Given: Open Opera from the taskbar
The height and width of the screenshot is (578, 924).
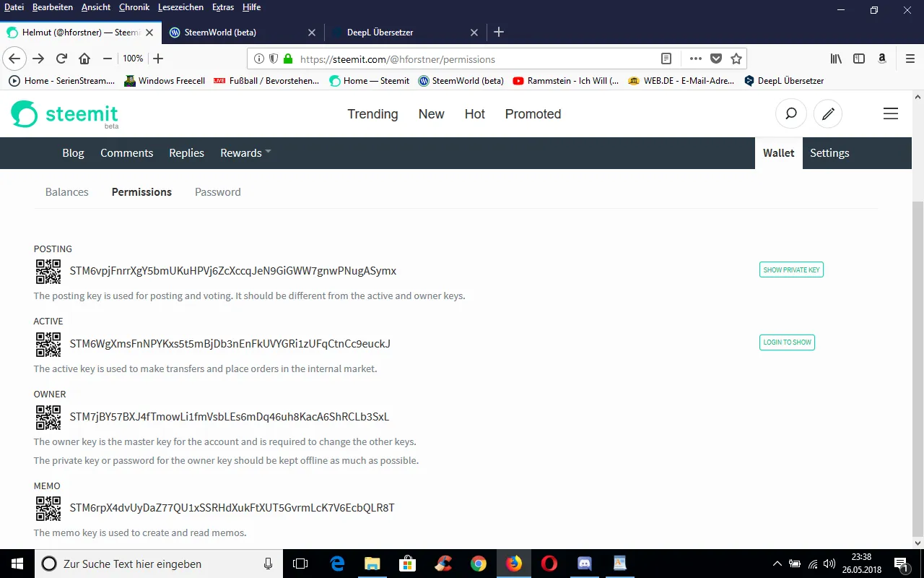Looking at the screenshot, I should 549,564.
